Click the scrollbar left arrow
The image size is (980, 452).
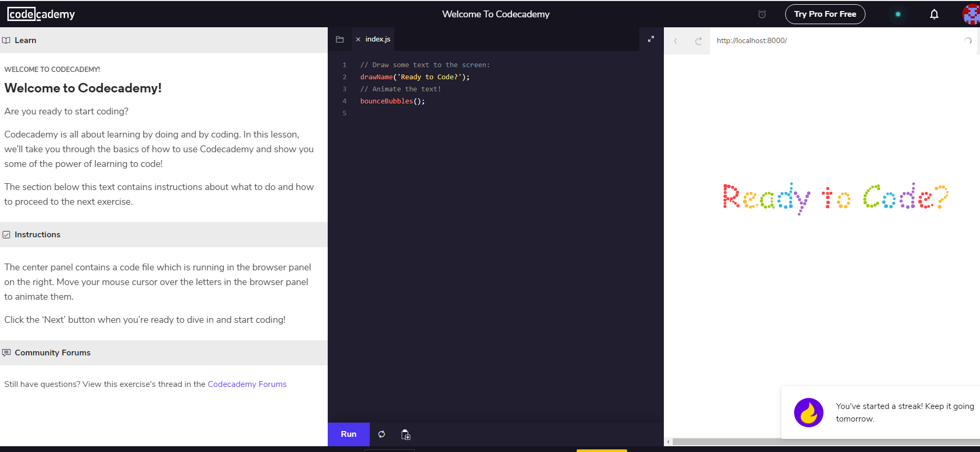coord(668,442)
